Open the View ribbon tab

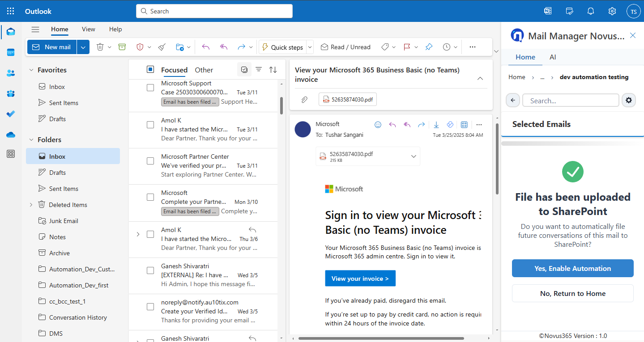pyautogui.click(x=89, y=29)
